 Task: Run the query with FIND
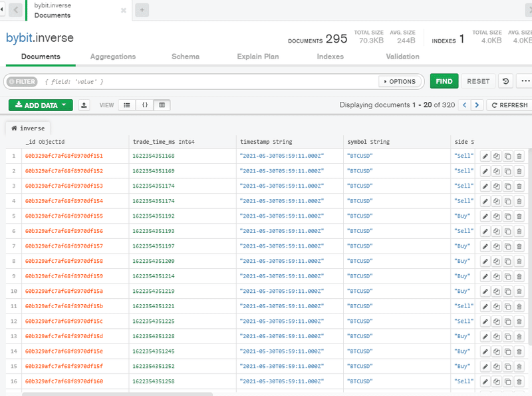coord(444,81)
